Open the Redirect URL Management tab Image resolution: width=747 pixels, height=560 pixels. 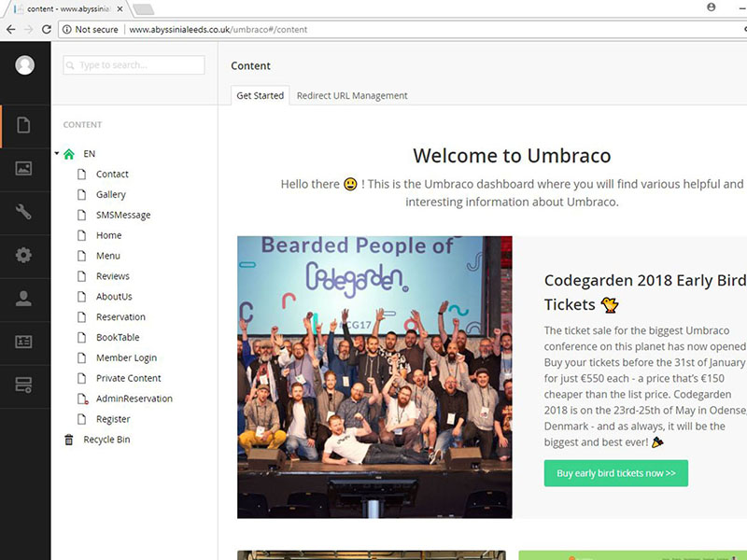coord(352,95)
